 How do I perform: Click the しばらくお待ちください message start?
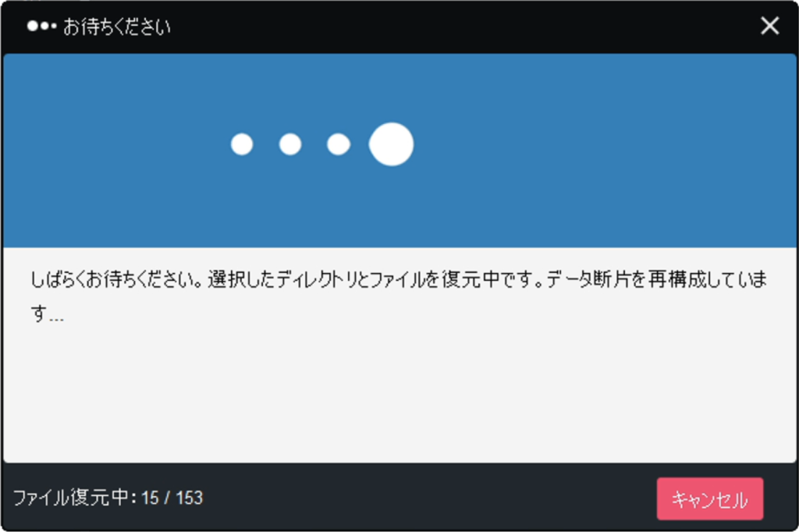pyautogui.click(x=117, y=280)
